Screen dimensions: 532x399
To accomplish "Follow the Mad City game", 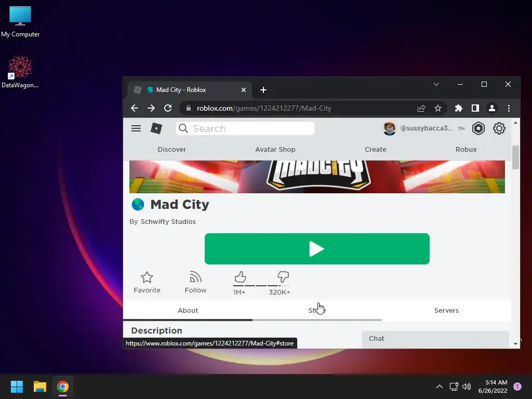I will (195, 282).
